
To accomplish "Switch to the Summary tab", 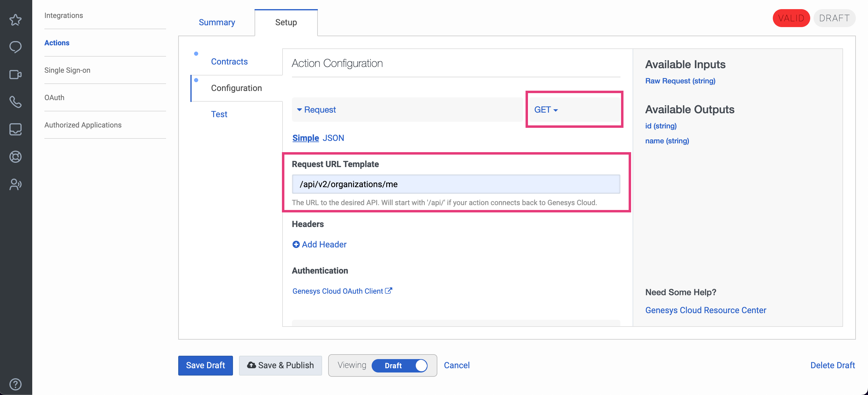I will (217, 22).
